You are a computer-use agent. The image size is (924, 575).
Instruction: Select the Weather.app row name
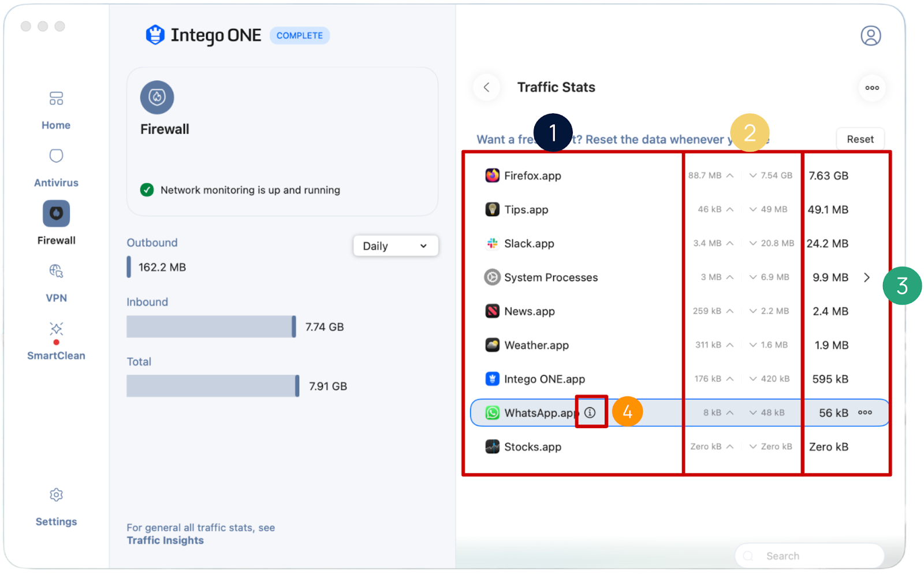pos(536,345)
